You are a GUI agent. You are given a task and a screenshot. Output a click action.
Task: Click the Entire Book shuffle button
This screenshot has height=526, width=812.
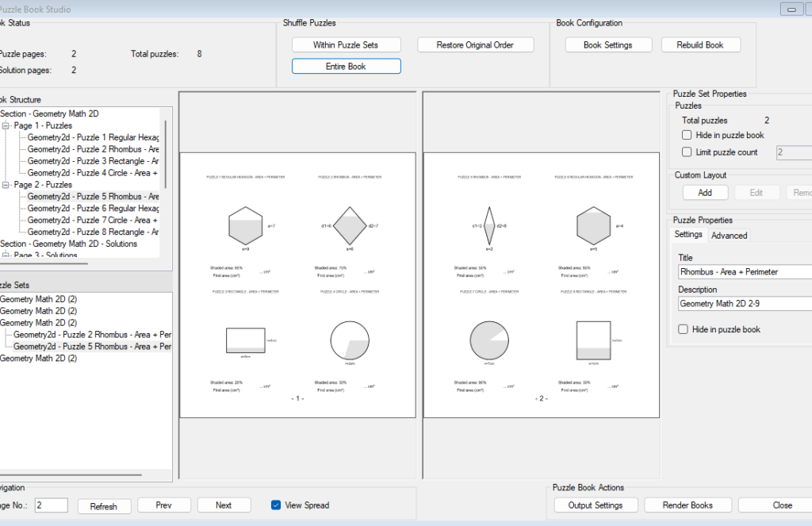click(x=346, y=67)
